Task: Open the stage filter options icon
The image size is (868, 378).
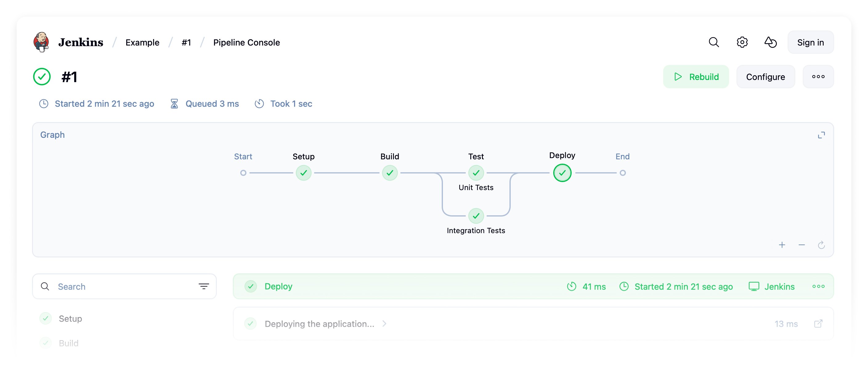Action: [204, 286]
